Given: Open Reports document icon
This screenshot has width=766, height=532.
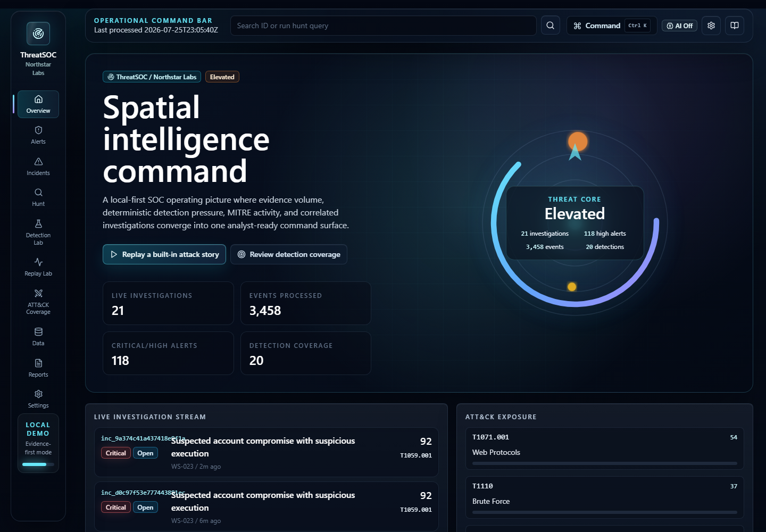Looking at the screenshot, I should (38, 363).
